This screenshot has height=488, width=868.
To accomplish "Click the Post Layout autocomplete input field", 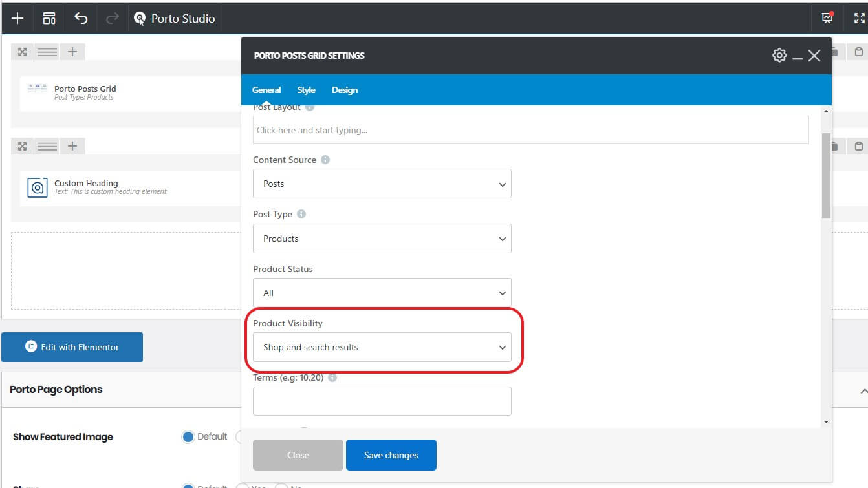I will coord(531,130).
